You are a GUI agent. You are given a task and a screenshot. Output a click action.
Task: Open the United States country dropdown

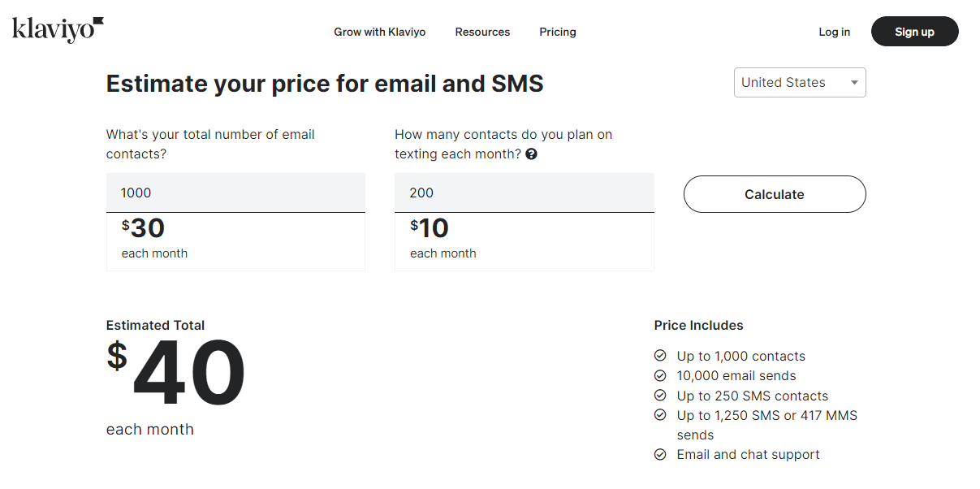pyautogui.click(x=799, y=82)
